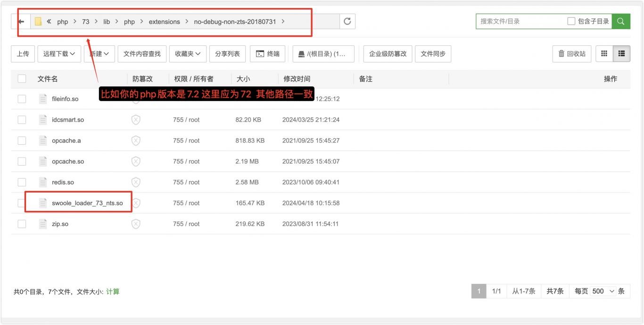Switch to grid icon view

click(x=604, y=54)
